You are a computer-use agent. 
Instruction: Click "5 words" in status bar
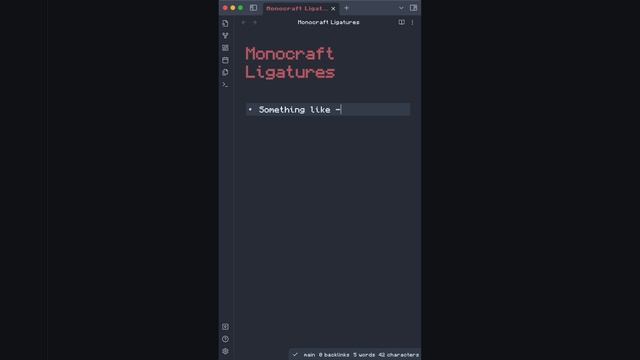[x=364, y=355]
